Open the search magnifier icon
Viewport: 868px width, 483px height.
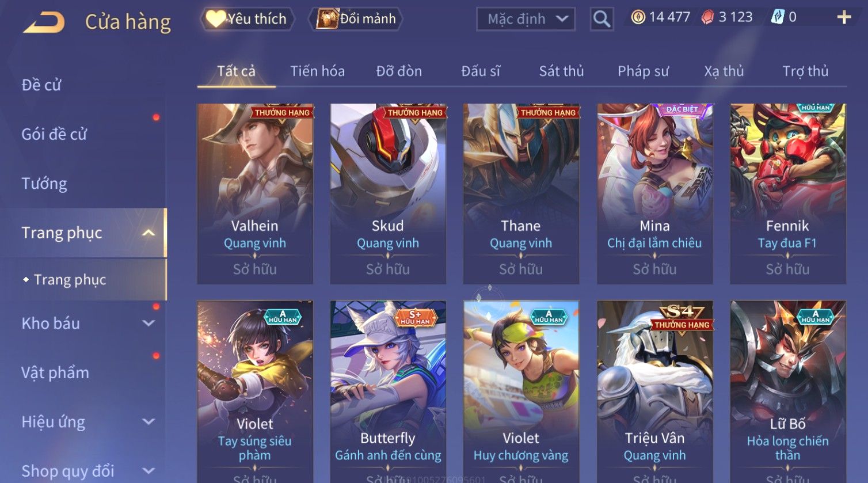coord(601,19)
